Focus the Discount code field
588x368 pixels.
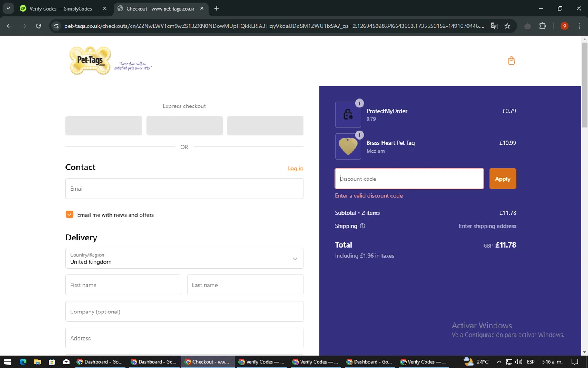(x=409, y=179)
